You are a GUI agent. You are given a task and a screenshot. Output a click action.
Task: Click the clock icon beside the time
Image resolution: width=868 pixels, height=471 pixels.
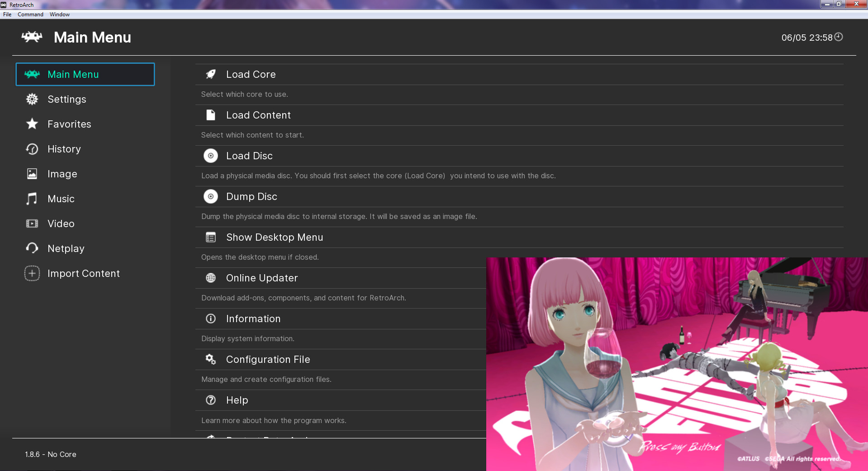point(839,37)
